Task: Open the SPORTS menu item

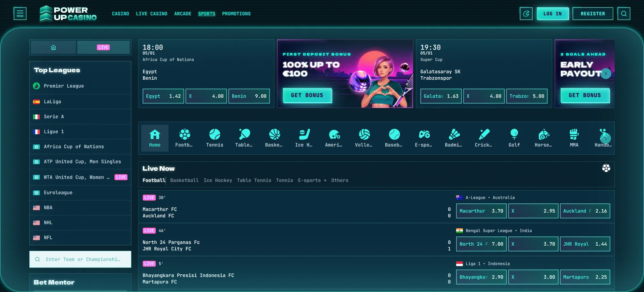Action: 207,14
